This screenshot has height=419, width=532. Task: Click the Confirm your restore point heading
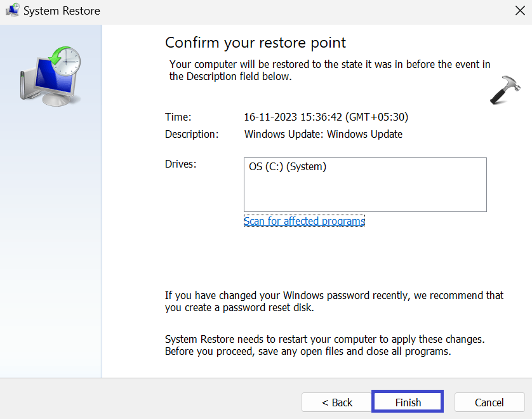click(255, 43)
